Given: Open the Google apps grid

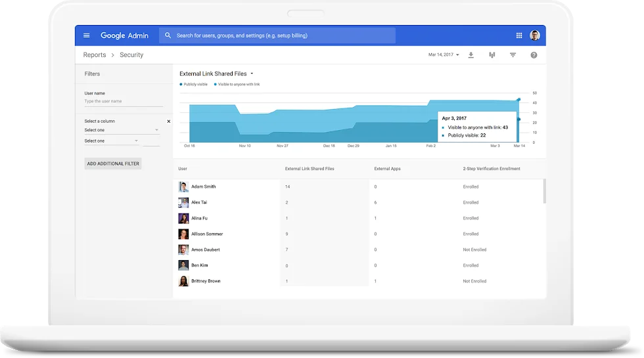Looking at the screenshot, I should [518, 35].
